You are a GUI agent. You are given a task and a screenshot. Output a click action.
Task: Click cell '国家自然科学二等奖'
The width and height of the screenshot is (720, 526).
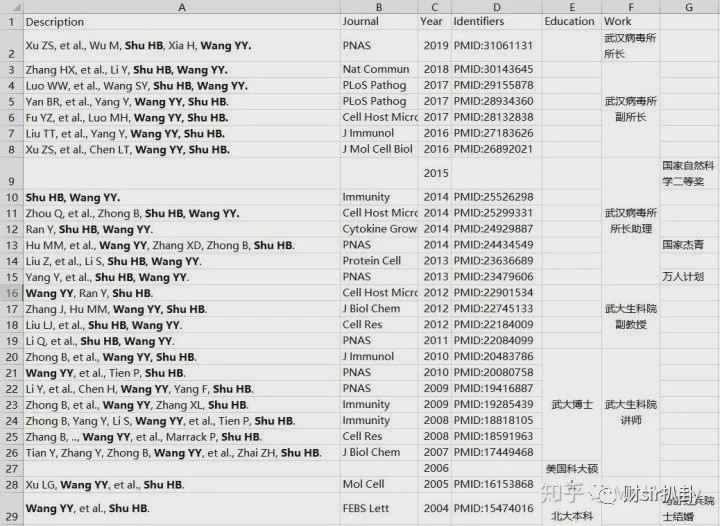(x=689, y=173)
